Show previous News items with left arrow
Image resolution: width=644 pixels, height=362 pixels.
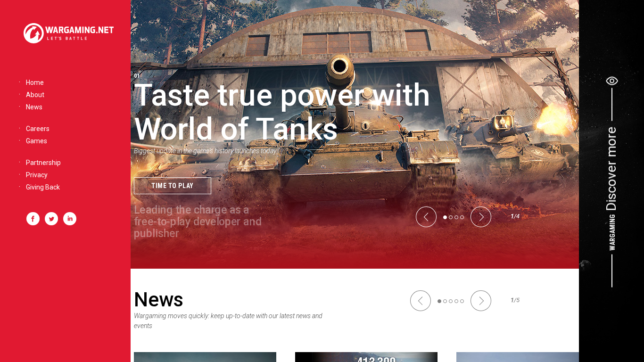click(421, 301)
